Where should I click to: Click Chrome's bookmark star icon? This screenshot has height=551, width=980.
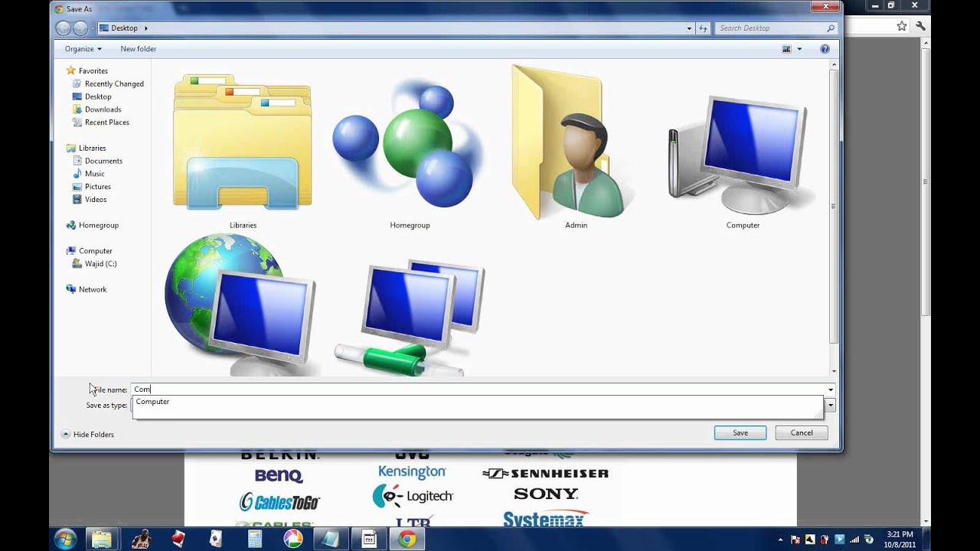(x=902, y=26)
